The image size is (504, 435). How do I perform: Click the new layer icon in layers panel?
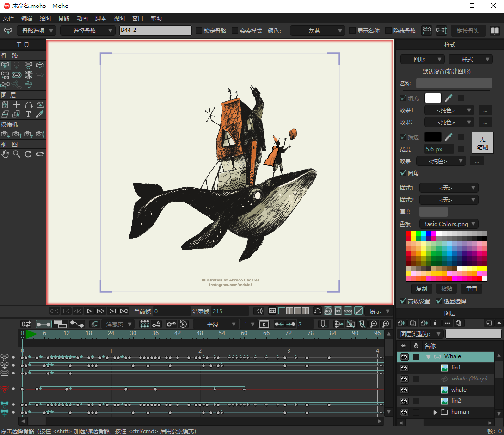pyautogui.click(x=401, y=323)
